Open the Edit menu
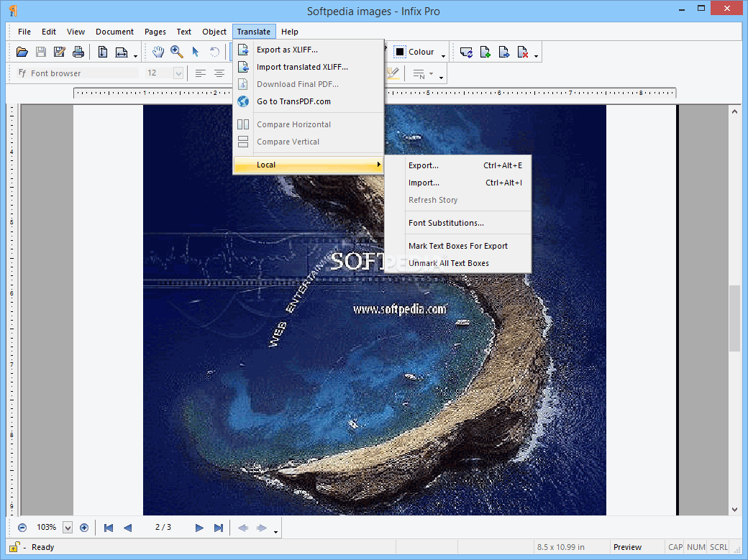Viewport: 748px width, 560px height. point(49,32)
